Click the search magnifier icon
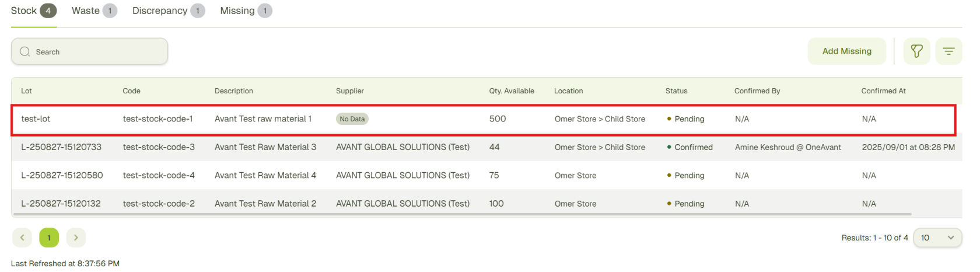The image size is (980, 272). click(25, 52)
